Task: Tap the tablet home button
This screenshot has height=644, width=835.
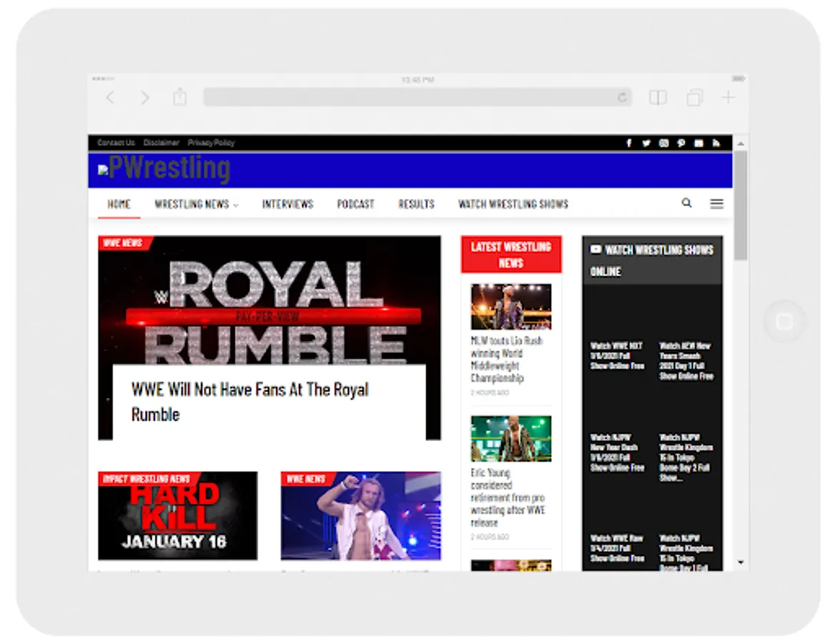Action: tap(784, 321)
